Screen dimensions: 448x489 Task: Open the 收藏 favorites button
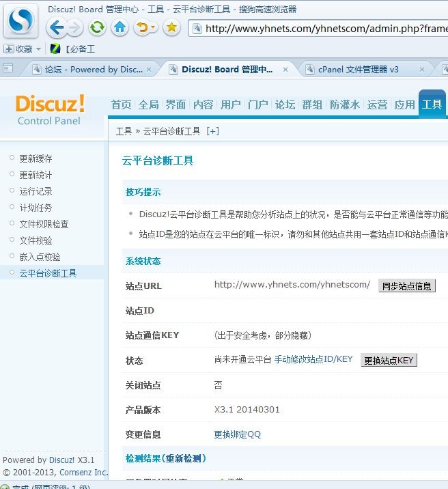(18, 49)
